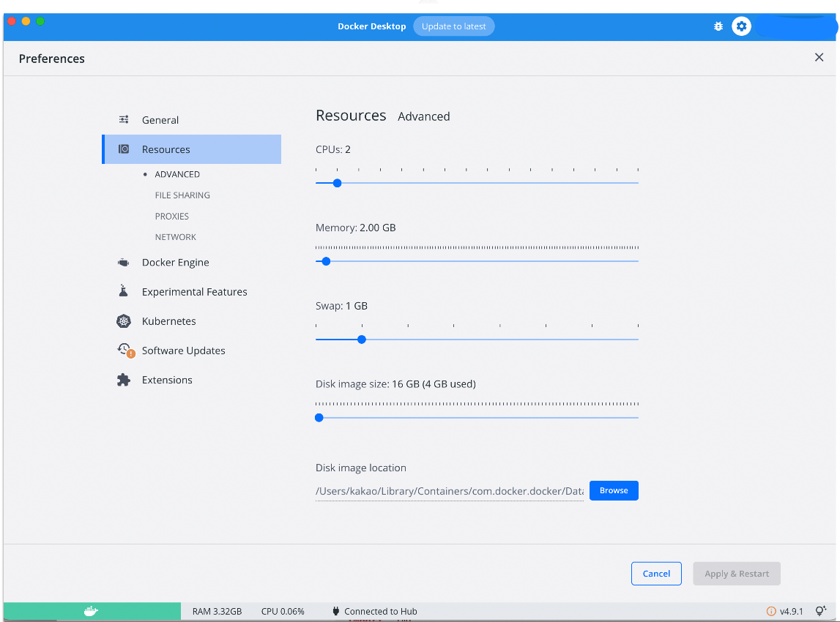Click the Cancel button
Screen dimensions: 840x622
click(x=656, y=573)
